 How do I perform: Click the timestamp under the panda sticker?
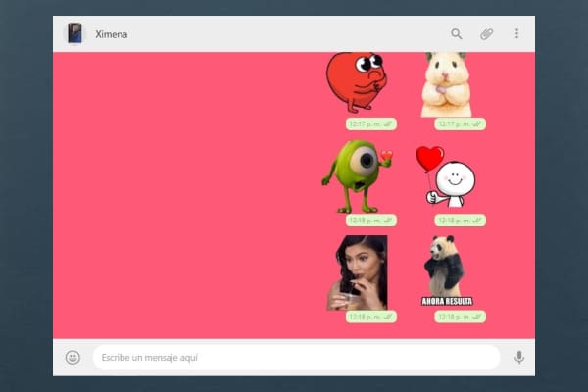pos(461,317)
